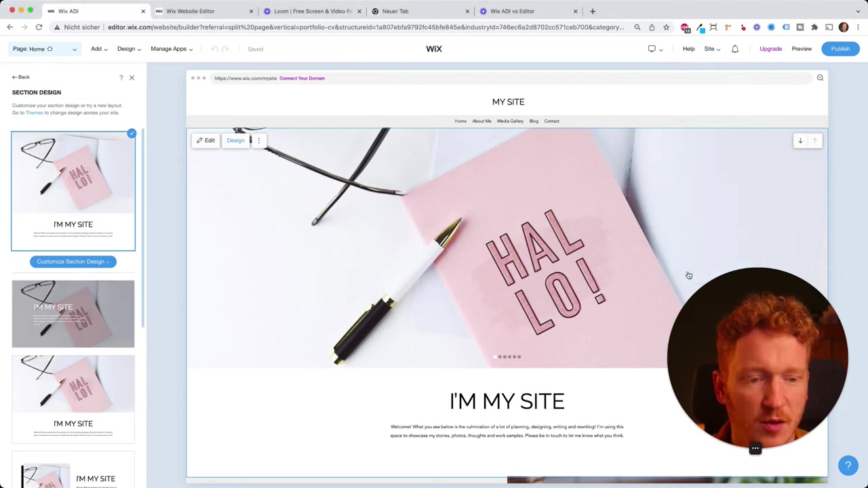This screenshot has width=868, height=488.
Task: Click the Undo arrow in Wix toolbar
Action: pos(214,49)
